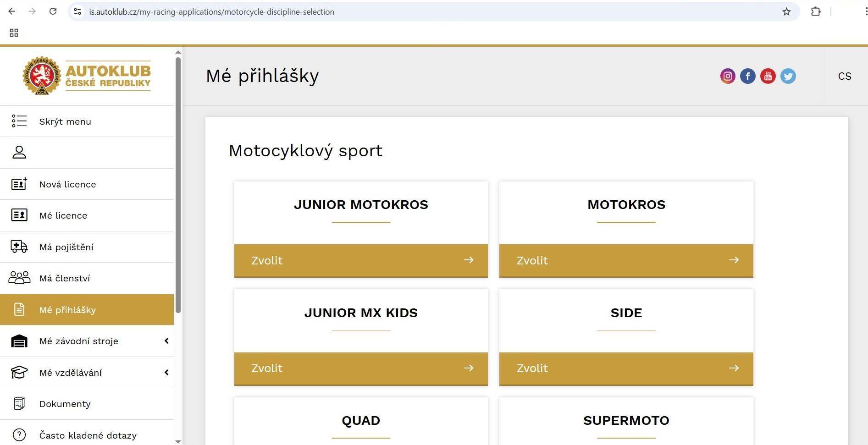
Task: Expand Mé vzdělávání submenu
Action: tap(166, 373)
